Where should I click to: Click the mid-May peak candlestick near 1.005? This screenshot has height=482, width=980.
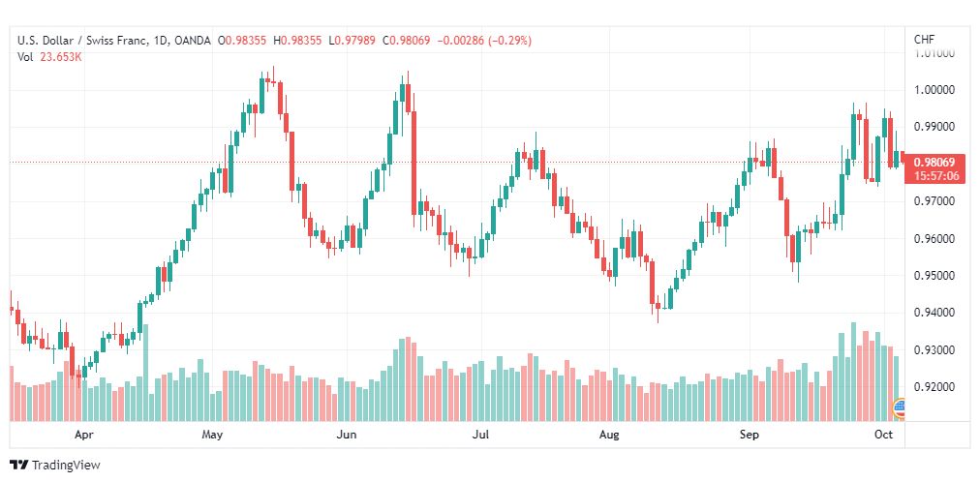[x=261, y=92]
